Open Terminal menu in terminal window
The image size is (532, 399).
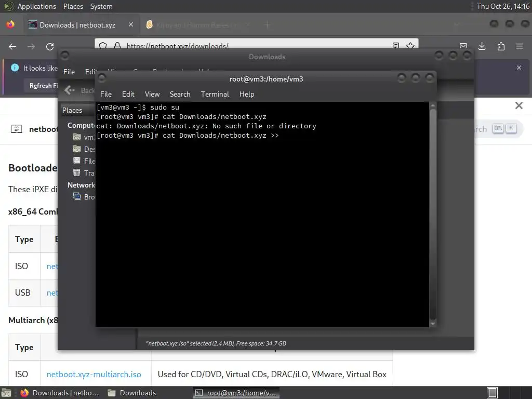point(215,94)
